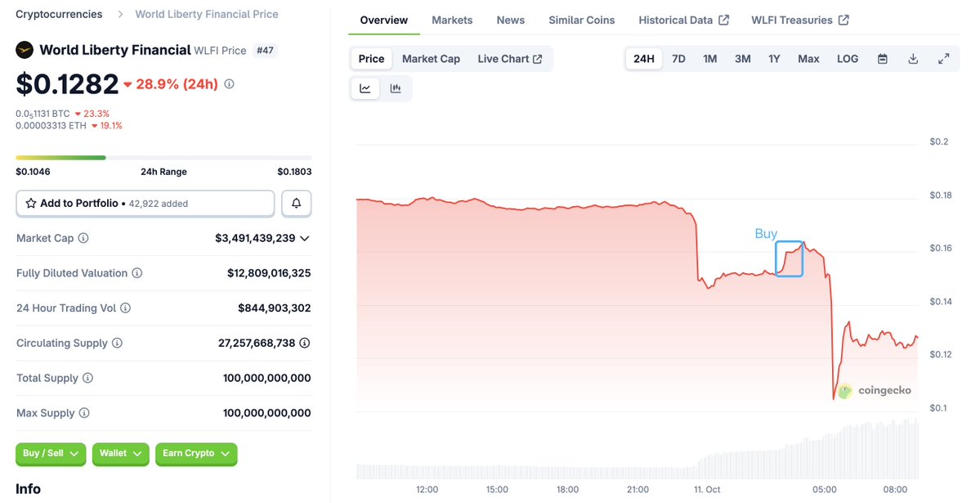The width and height of the screenshot is (980, 503).
Task: Select the 7D time range
Action: (x=678, y=59)
